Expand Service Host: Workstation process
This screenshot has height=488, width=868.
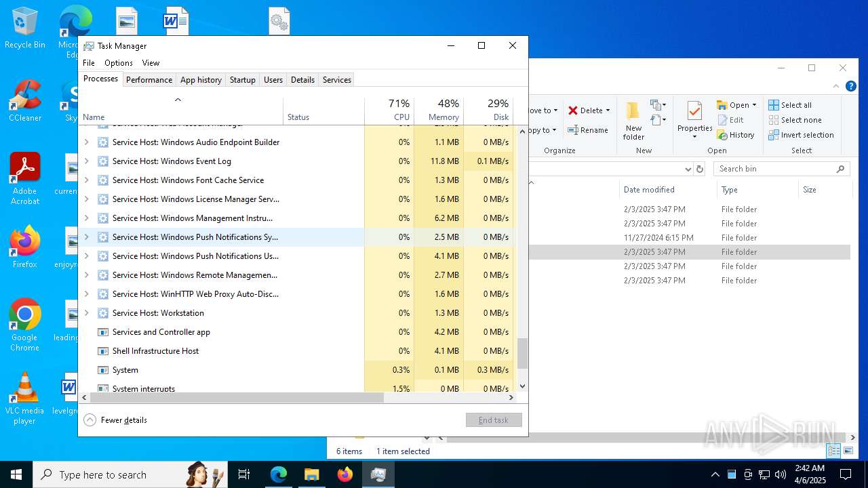(86, 313)
